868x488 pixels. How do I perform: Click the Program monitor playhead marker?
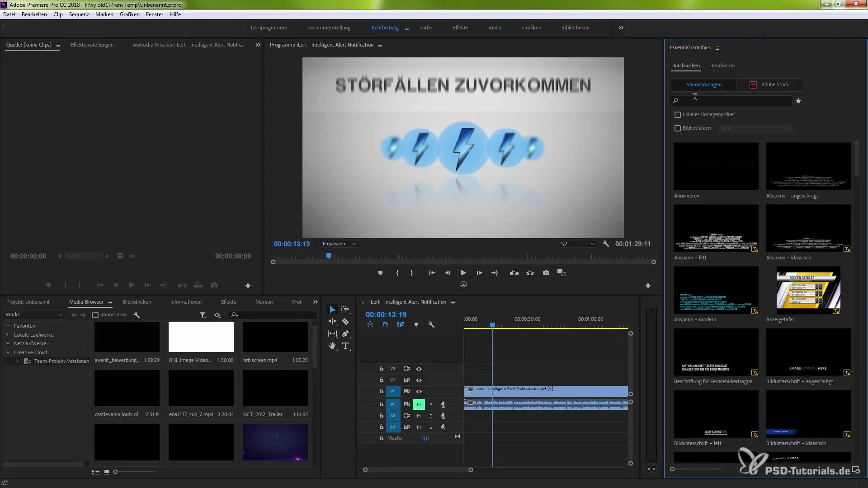coord(329,256)
